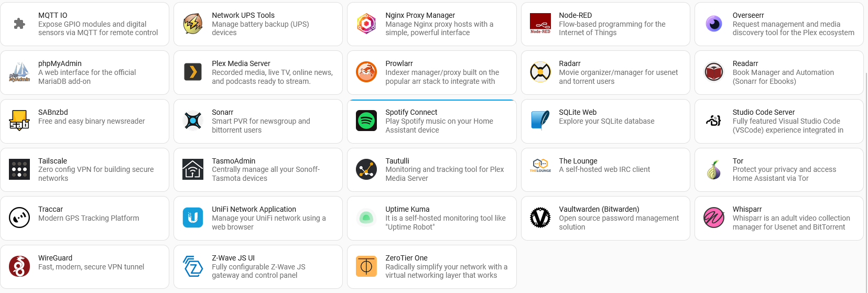Click the Uptime Kuma green icon
Image resolution: width=868 pixels, height=293 pixels.
366,218
